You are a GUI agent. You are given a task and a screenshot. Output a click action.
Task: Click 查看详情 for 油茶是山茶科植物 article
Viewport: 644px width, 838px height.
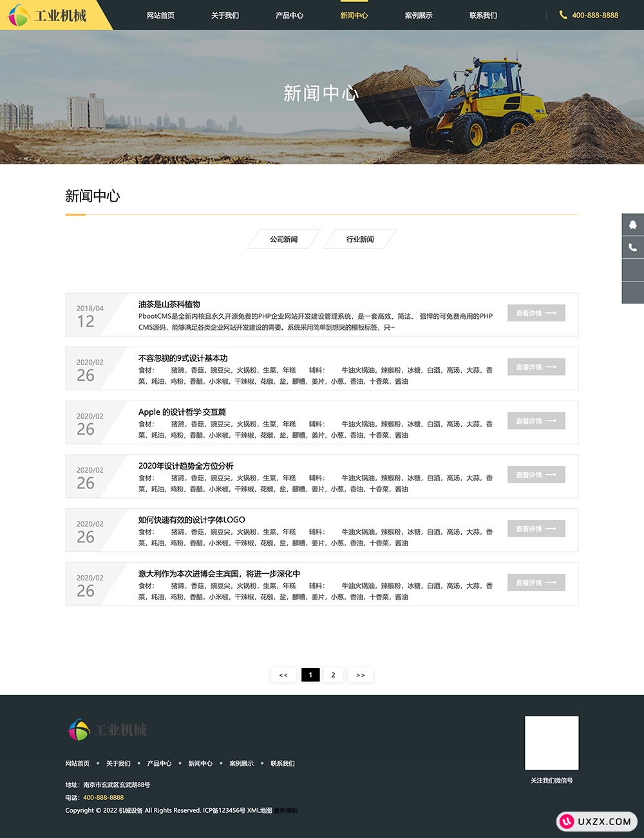pos(536,313)
